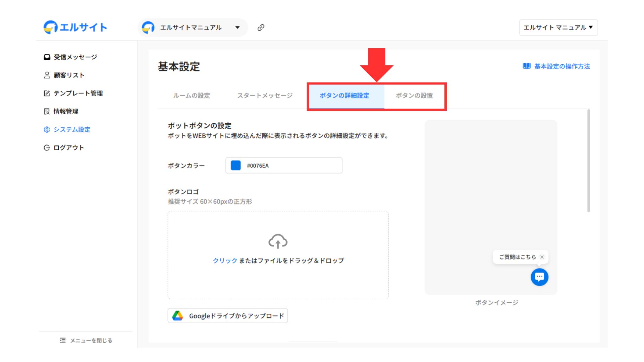Click the link chain icon in header
Image resolution: width=644 pixels, height=362 pixels.
pos(261,27)
